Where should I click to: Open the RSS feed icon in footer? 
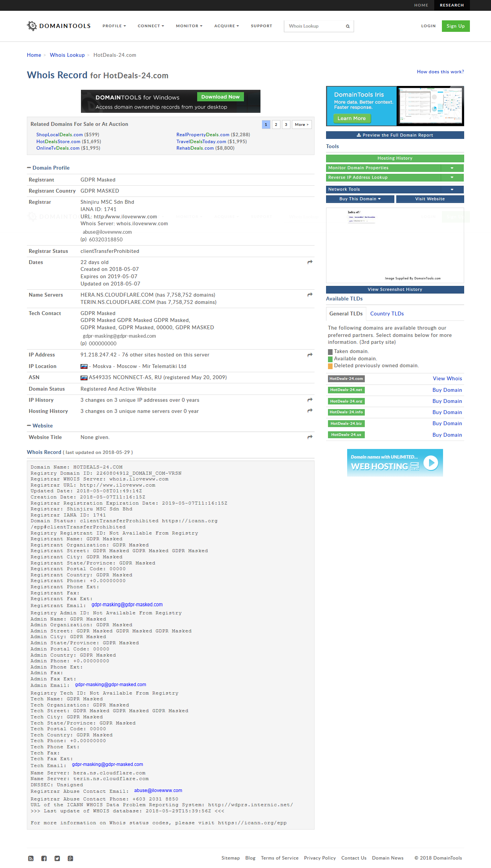[x=31, y=858]
